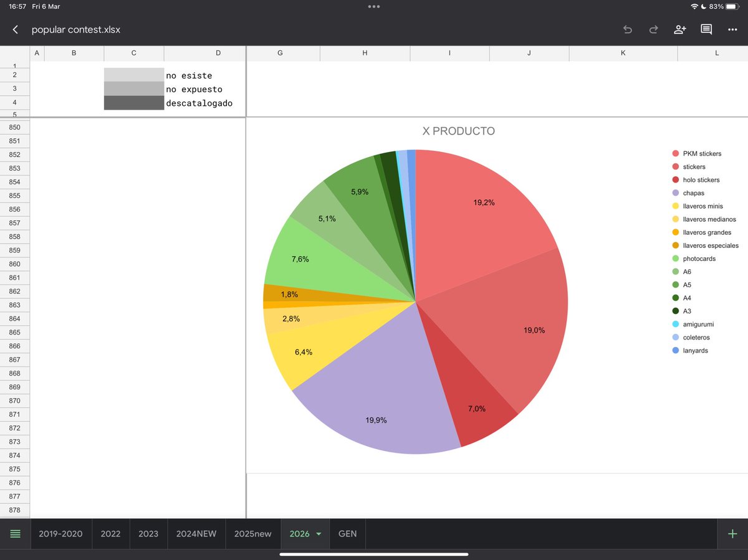The width and height of the screenshot is (748, 560).
Task: Open the all sheets list icon
Action: pyautogui.click(x=16, y=534)
